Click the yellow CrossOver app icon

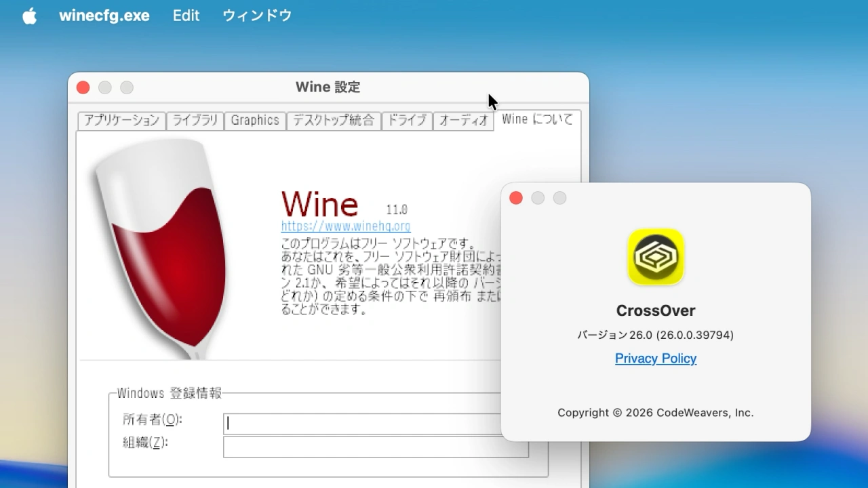click(655, 256)
